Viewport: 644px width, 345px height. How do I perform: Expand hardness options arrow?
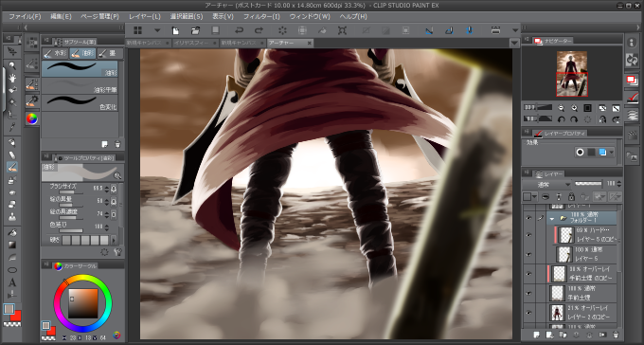114,240
